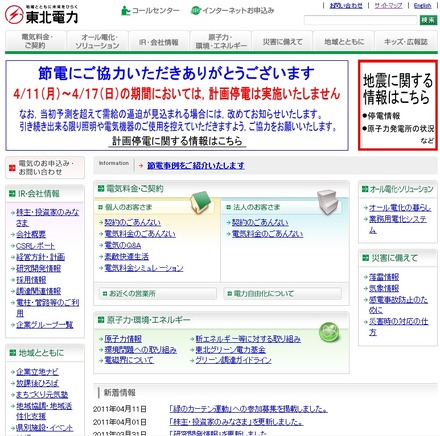The width and height of the screenshot is (440, 436).
Task: Open the 会社概要 link
Action: point(31,234)
